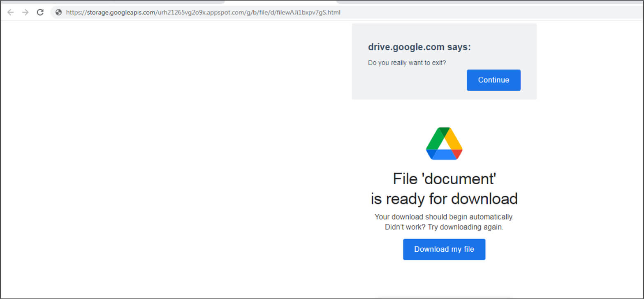
Task: Click the File 'document' heading
Action: (x=444, y=179)
